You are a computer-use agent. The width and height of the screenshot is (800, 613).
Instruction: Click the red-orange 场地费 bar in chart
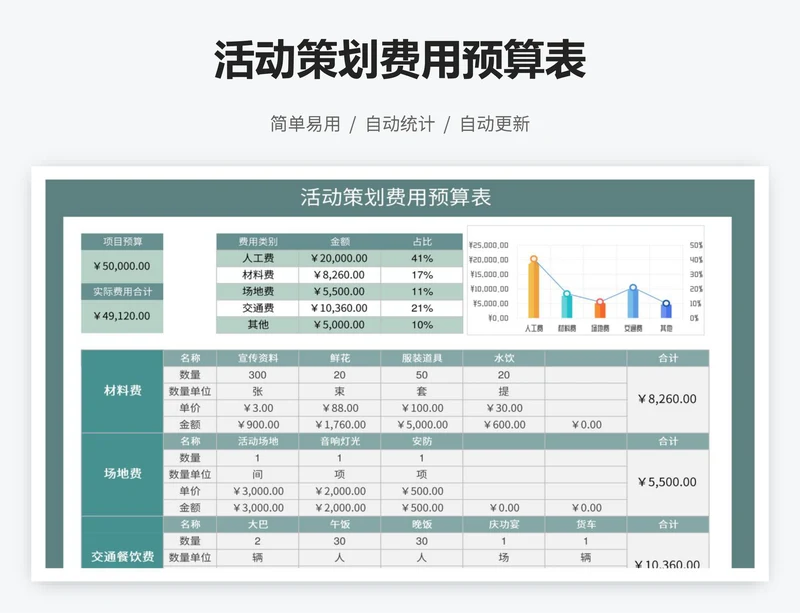click(x=600, y=310)
